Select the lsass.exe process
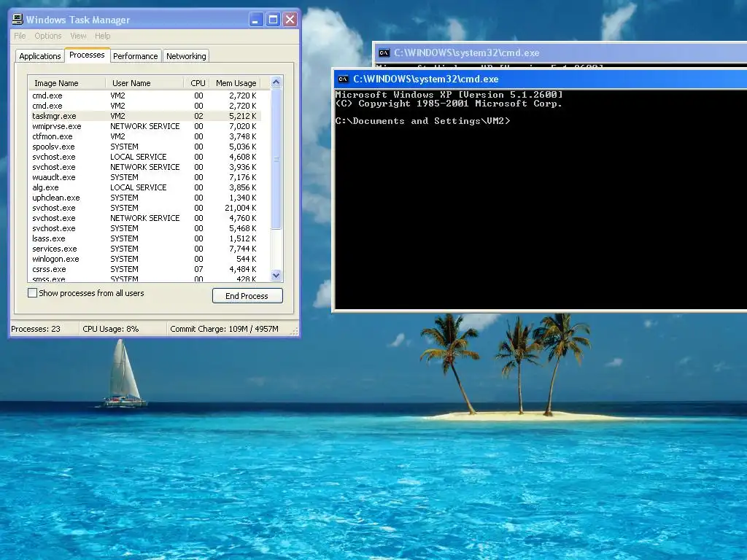This screenshot has width=747, height=560. tap(145, 238)
